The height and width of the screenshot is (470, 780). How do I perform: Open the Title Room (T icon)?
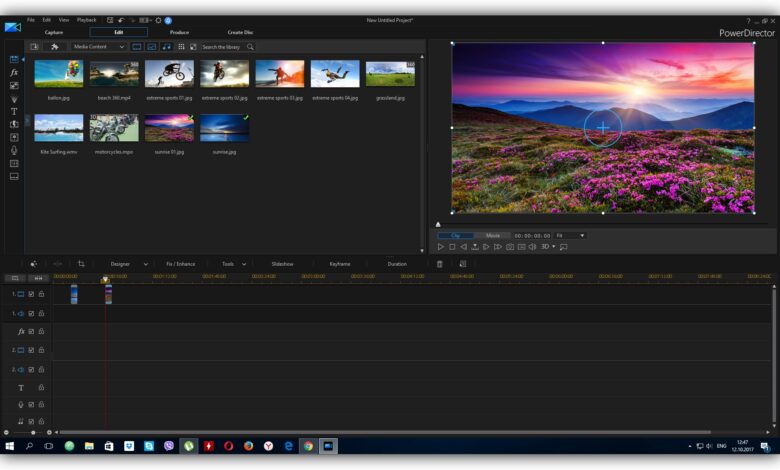point(14,112)
